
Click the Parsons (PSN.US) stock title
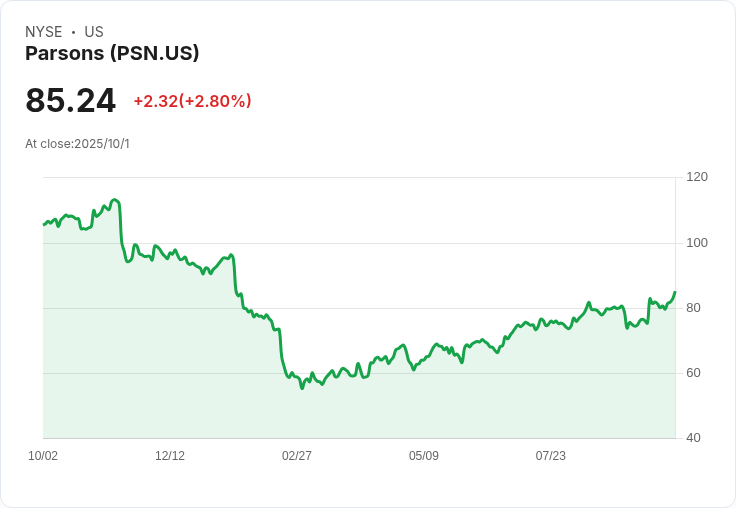point(112,53)
